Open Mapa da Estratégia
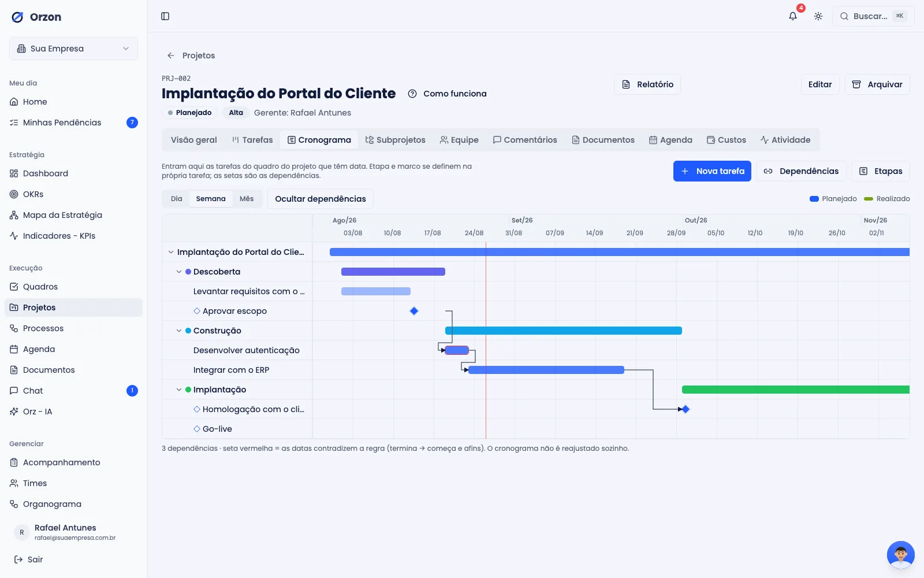 [x=73, y=215]
